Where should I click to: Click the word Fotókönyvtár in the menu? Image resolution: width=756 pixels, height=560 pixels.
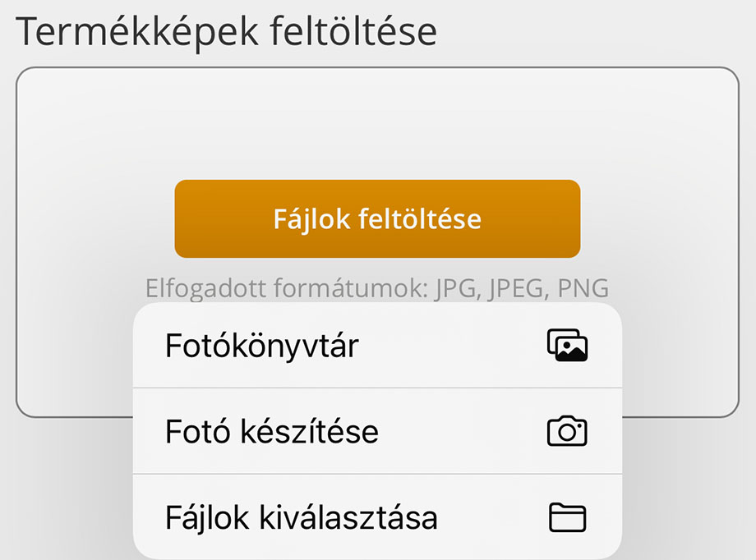pos(262,346)
